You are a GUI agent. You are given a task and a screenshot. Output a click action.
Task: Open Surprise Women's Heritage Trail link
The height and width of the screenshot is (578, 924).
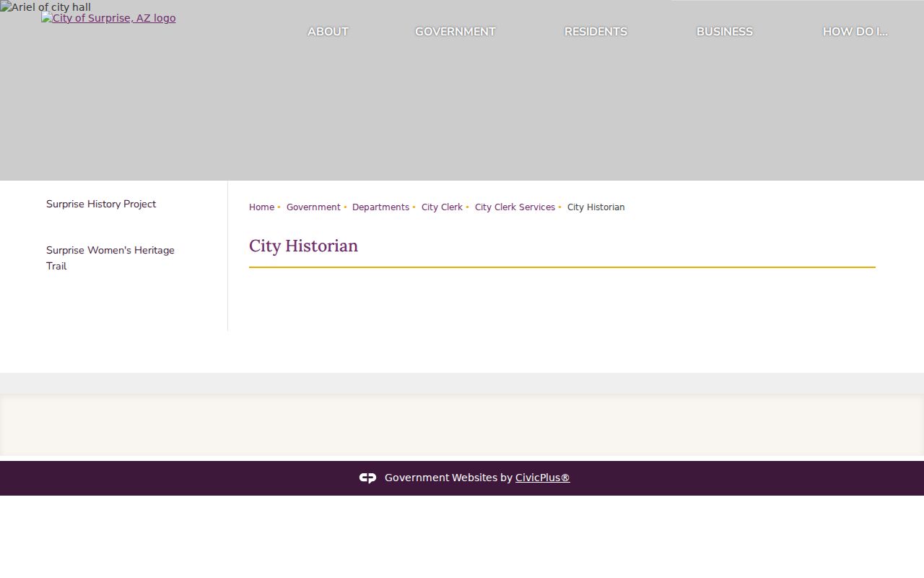point(110,258)
